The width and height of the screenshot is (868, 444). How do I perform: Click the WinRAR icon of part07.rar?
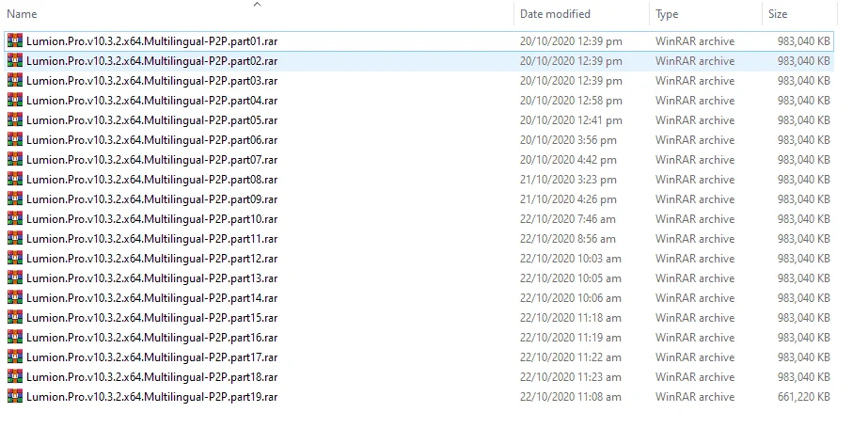(x=15, y=159)
